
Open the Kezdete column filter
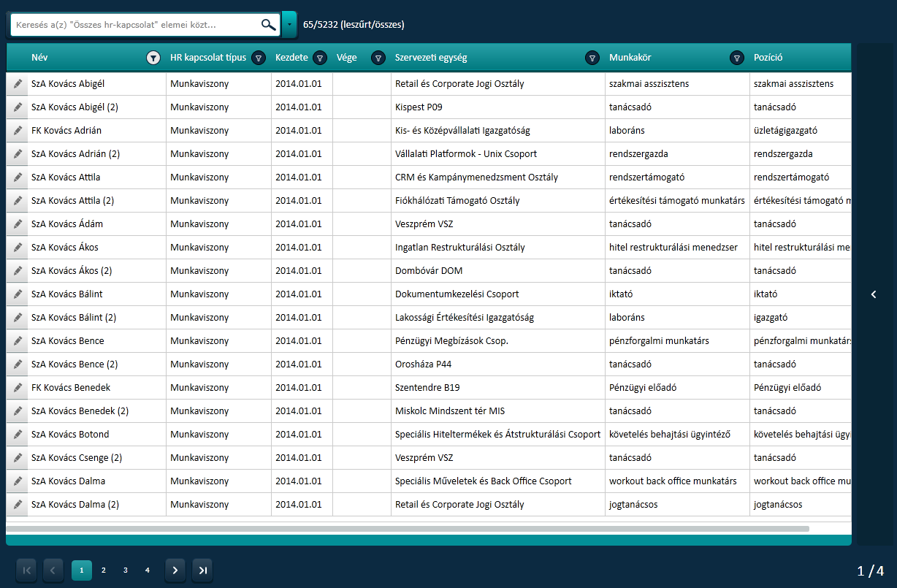[320, 58]
